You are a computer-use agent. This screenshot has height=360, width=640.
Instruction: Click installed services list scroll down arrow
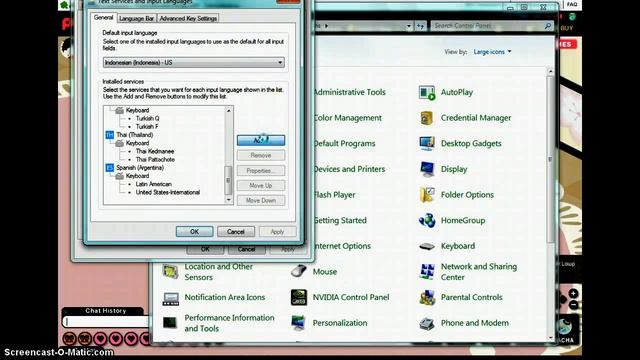coord(229,200)
